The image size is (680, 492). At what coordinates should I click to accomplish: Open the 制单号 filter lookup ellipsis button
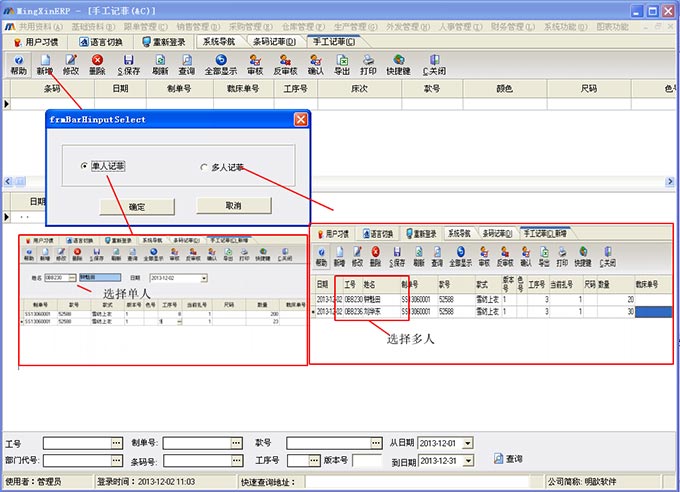(x=236, y=443)
